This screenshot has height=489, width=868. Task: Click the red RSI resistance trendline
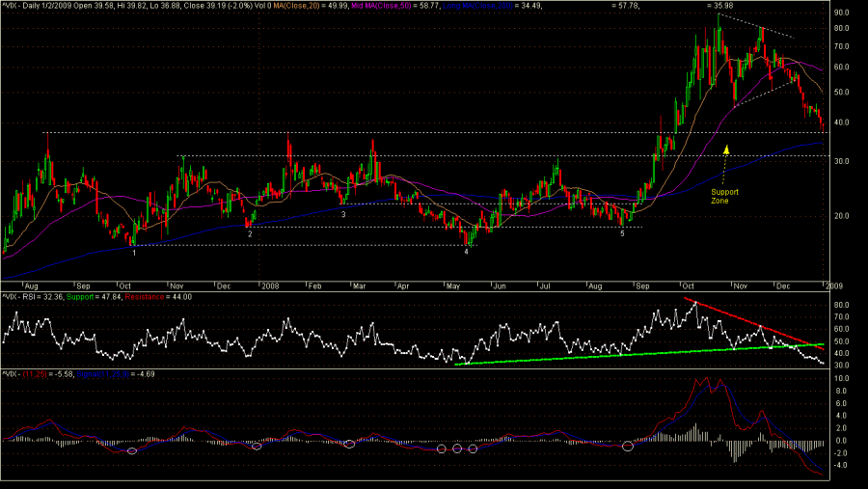coord(754,324)
